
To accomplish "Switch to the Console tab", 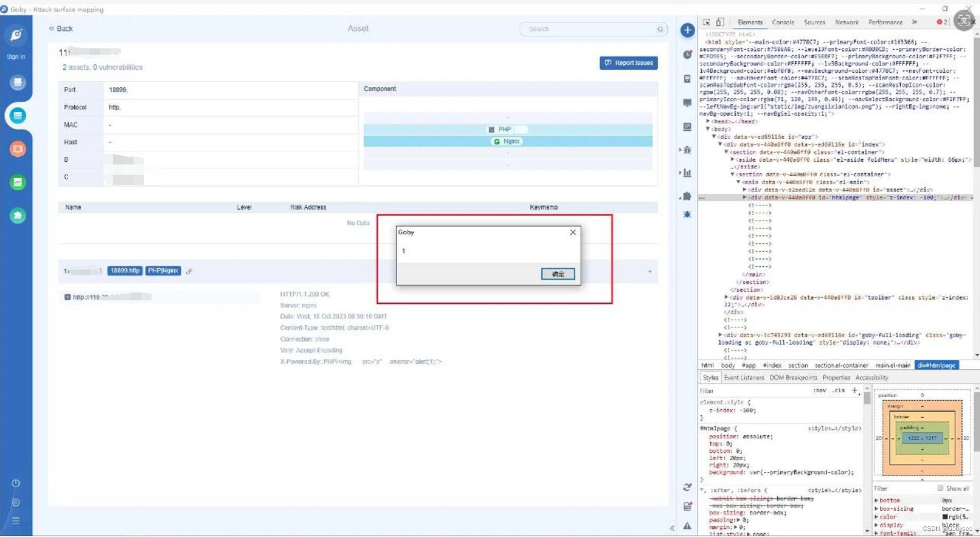I will [783, 22].
